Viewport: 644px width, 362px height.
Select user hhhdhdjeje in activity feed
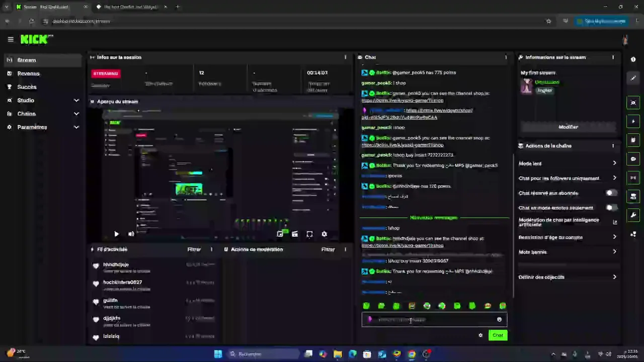click(116, 264)
